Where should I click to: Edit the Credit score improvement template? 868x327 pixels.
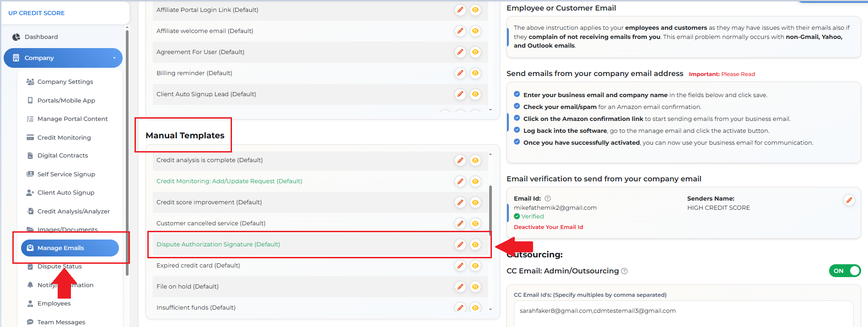coord(460,202)
